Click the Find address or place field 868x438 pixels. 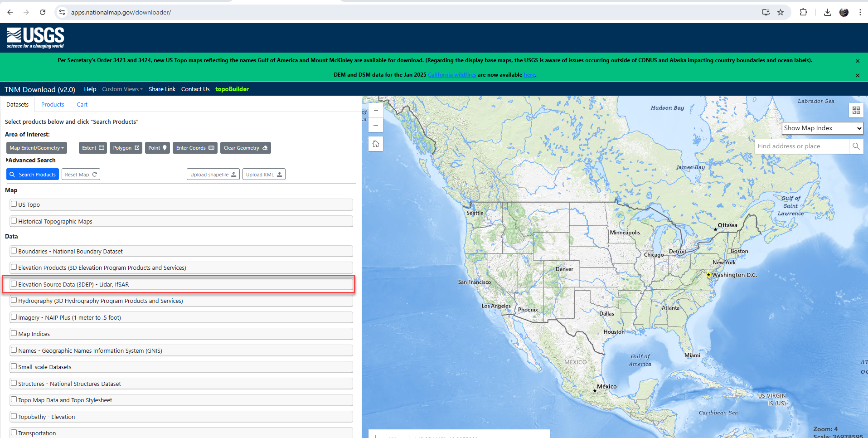801,146
